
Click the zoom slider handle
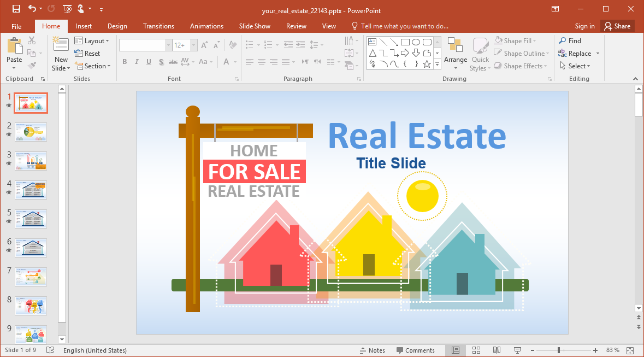(x=559, y=350)
